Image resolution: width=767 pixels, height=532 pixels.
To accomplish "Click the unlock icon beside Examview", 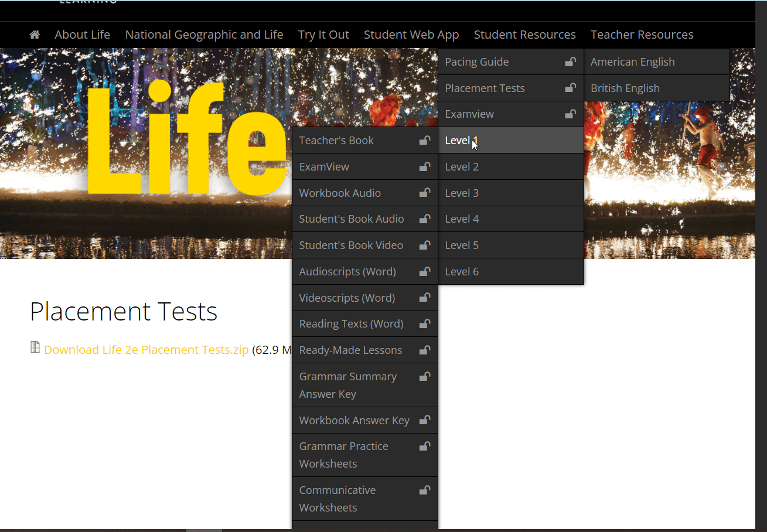I will [569, 114].
